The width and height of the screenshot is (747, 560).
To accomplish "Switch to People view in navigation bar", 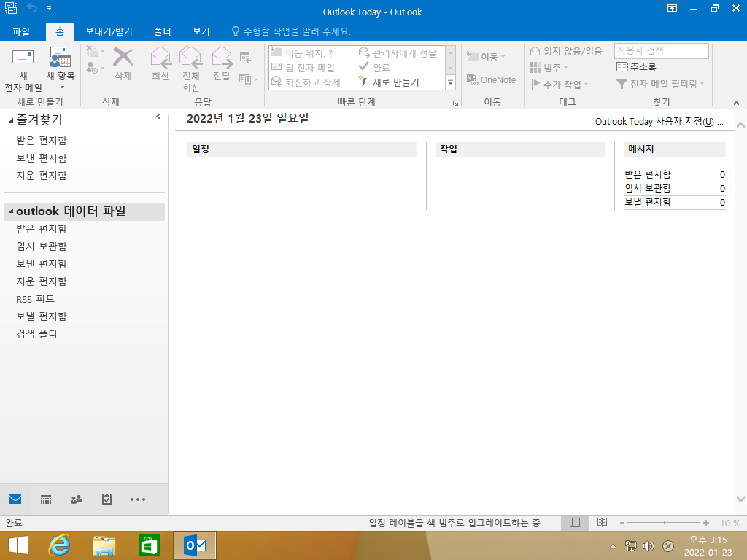I will (76, 499).
